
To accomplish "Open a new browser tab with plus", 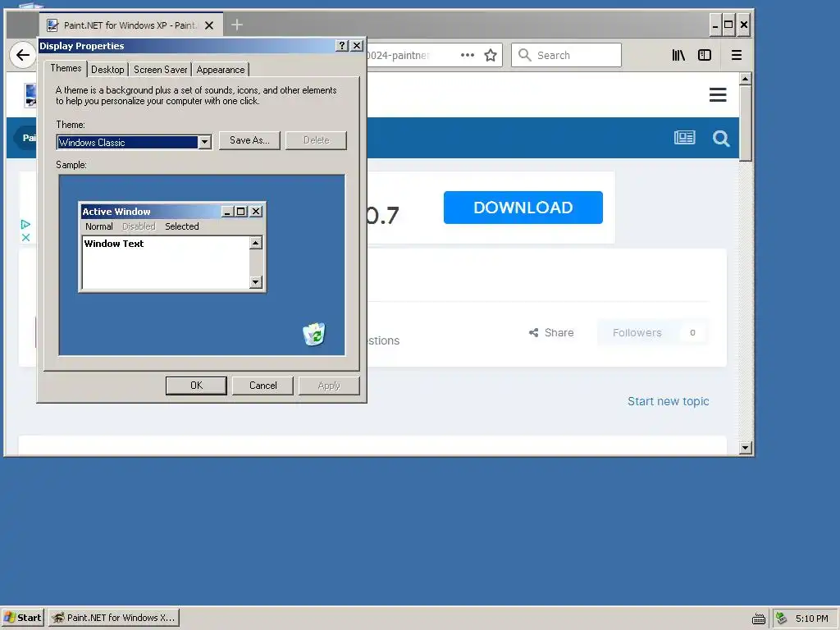I will click(x=237, y=25).
